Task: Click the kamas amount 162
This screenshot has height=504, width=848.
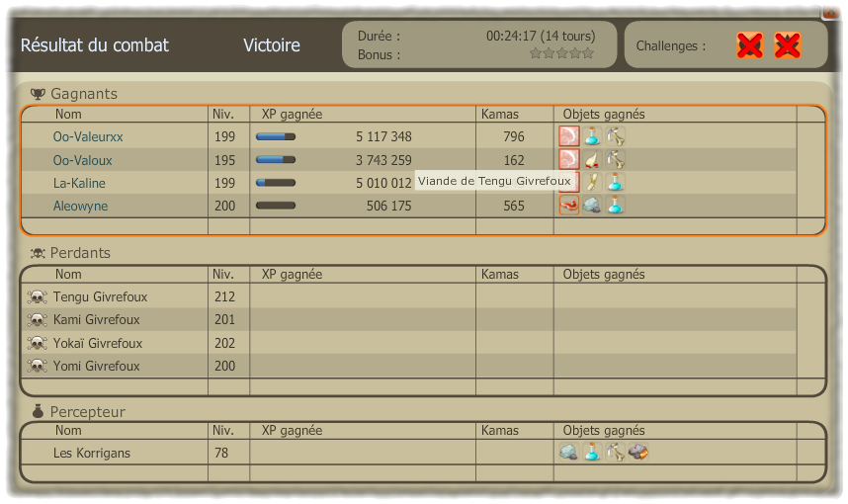Action: [514, 161]
